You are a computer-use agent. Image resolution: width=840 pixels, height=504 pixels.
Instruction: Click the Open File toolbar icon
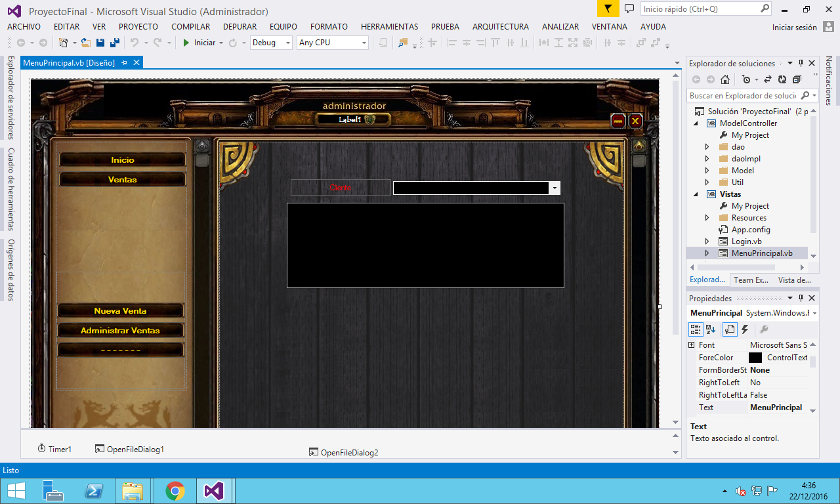coord(85,43)
